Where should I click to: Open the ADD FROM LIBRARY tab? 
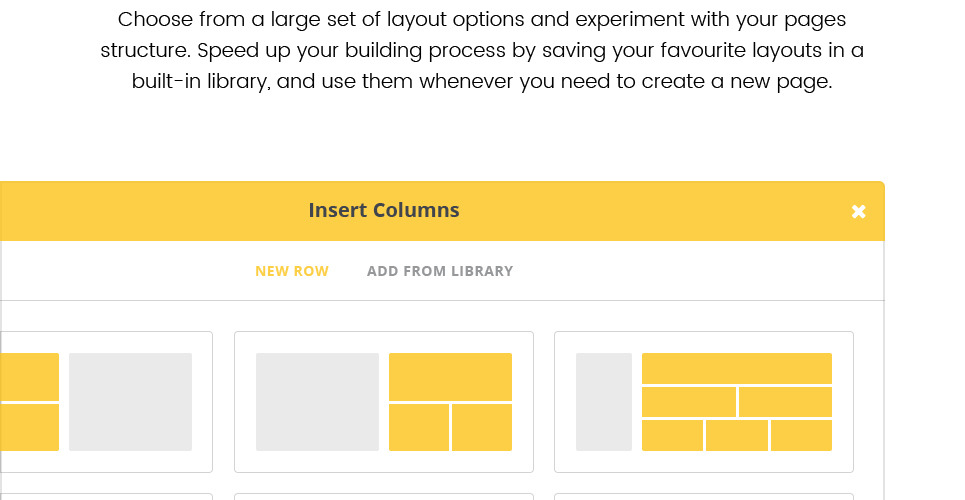click(x=440, y=271)
